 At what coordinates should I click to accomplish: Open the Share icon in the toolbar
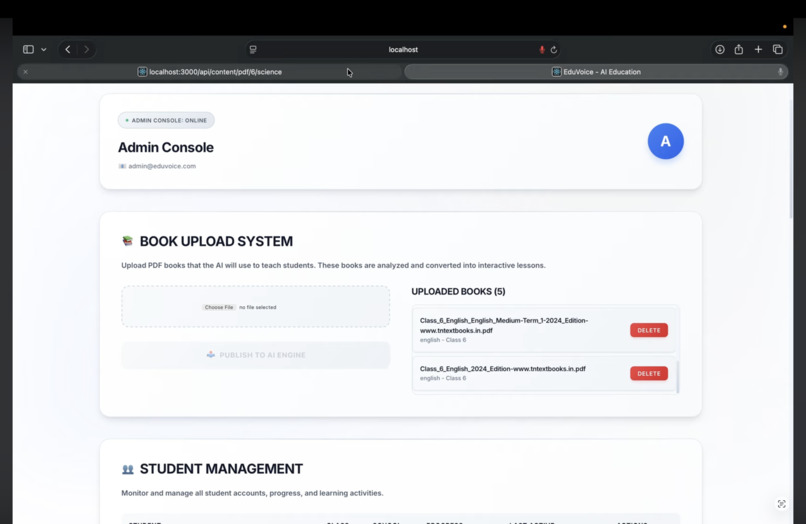(x=739, y=49)
